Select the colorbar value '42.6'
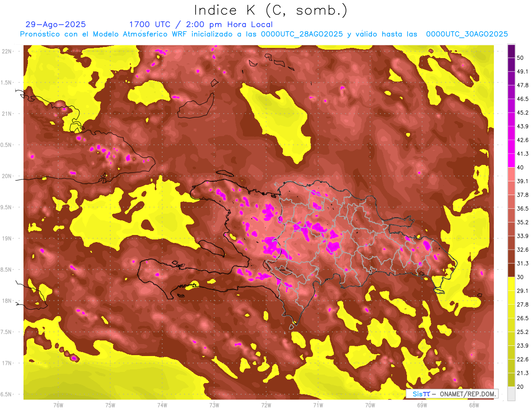The image size is (532, 411). tap(522, 140)
